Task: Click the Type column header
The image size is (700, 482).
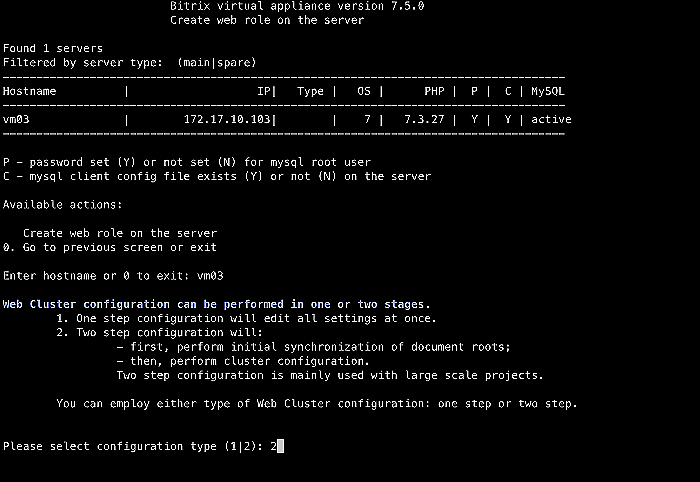Action: [x=310, y=91]
